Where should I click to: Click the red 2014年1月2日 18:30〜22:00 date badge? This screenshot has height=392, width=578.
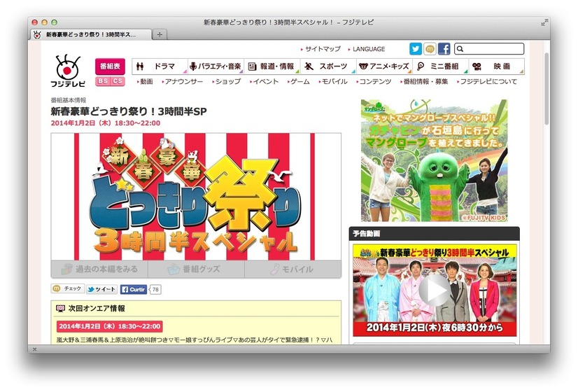[109, 326]
